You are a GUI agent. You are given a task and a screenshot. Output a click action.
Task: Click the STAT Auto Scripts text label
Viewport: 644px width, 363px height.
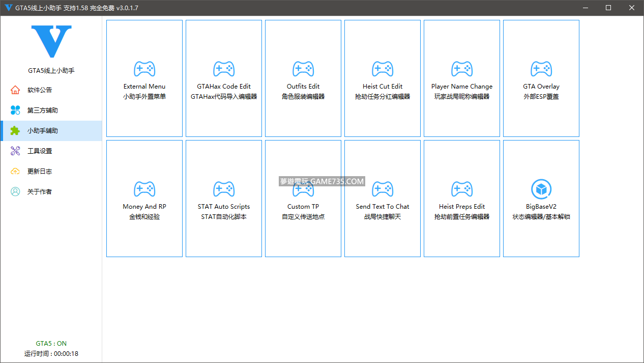pyautogui.click(x=224, y=207)
